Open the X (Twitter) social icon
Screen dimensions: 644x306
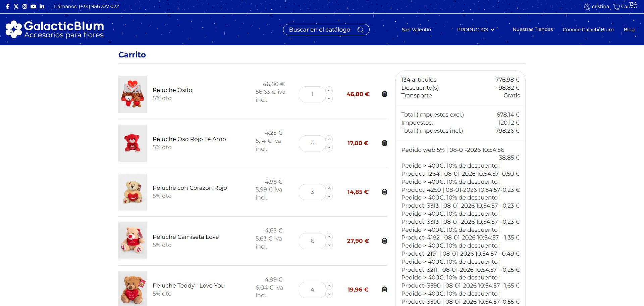16,6
